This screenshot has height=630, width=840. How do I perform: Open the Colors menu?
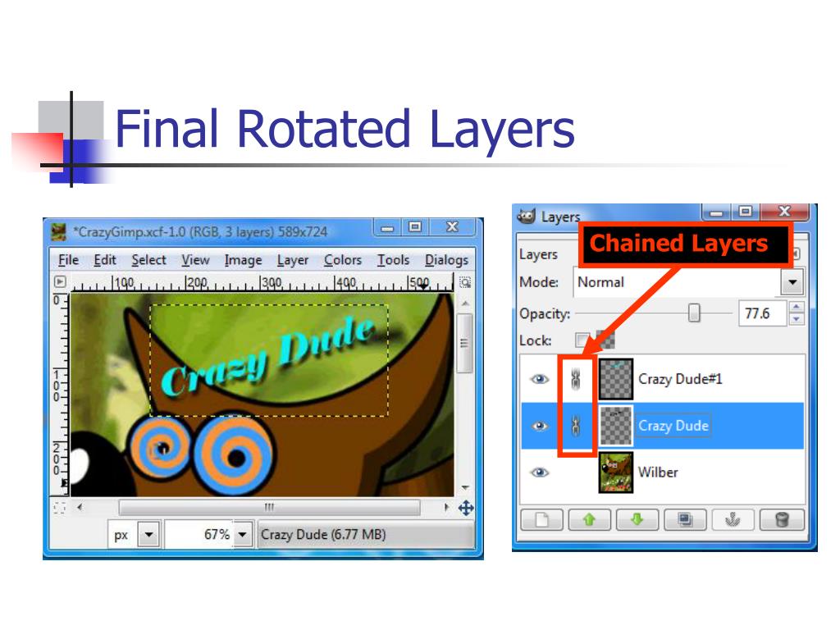click(x=343, y=260)
